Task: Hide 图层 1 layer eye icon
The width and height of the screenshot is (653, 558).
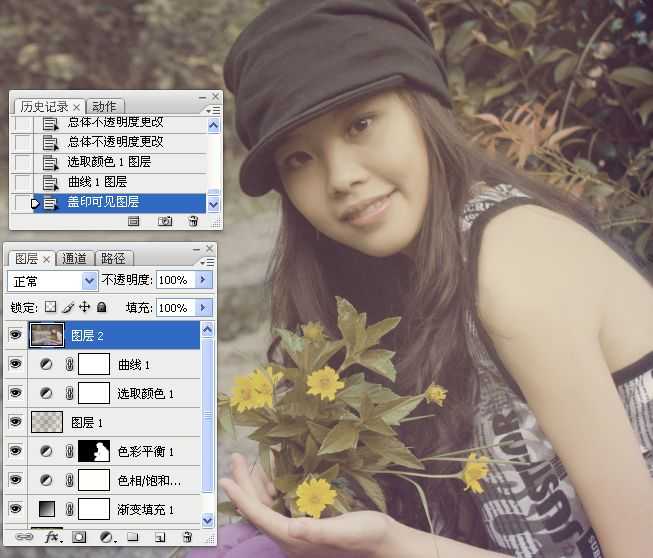Action: click(x=15, y=422)
